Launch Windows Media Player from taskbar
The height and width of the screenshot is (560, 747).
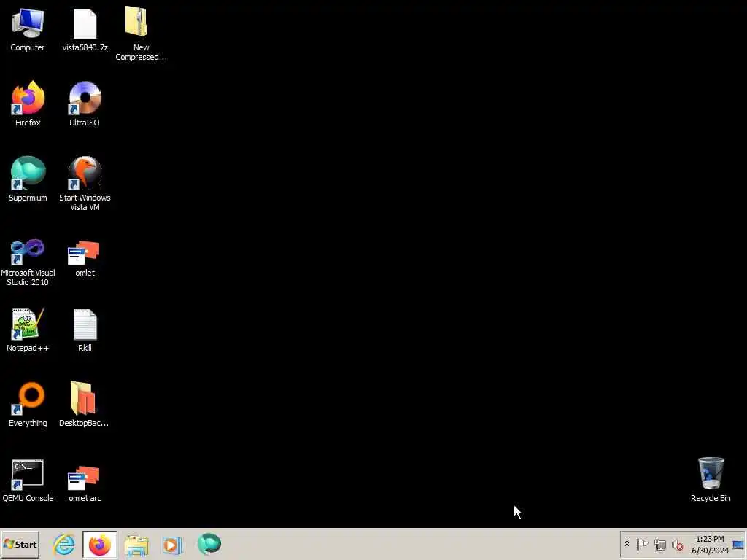(172, 544)
